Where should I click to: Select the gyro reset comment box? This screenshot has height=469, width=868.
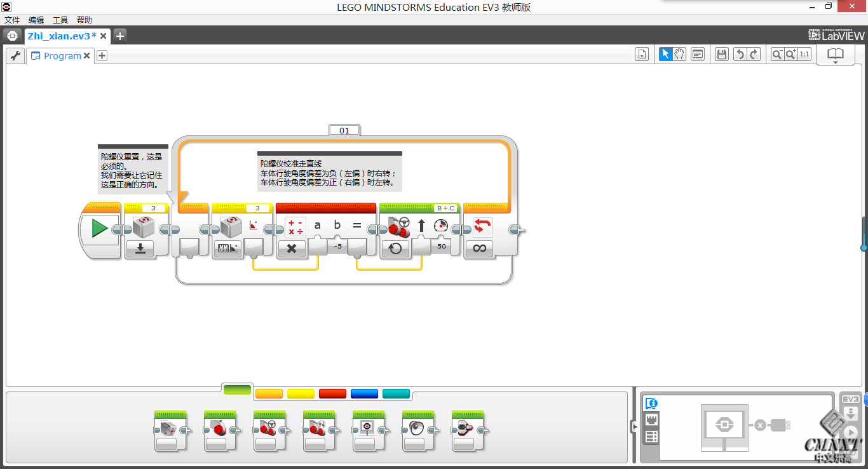[133, 169]
